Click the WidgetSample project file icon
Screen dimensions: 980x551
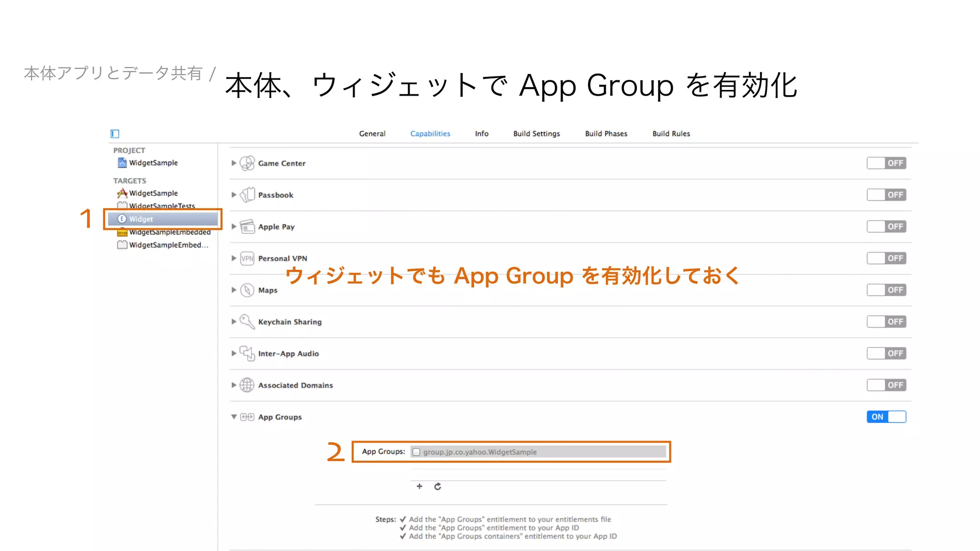[x=122, y=163]
